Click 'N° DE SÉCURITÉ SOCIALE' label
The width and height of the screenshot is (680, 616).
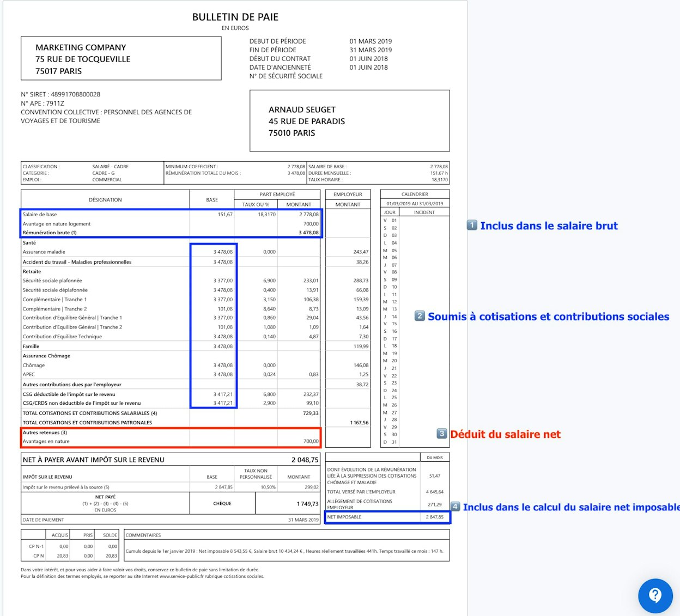[286, 76]
